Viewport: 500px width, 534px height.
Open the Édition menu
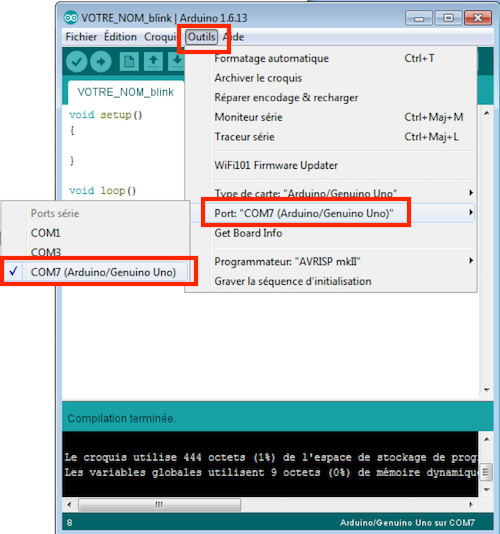pyautogui.click(x=120, y=37)
